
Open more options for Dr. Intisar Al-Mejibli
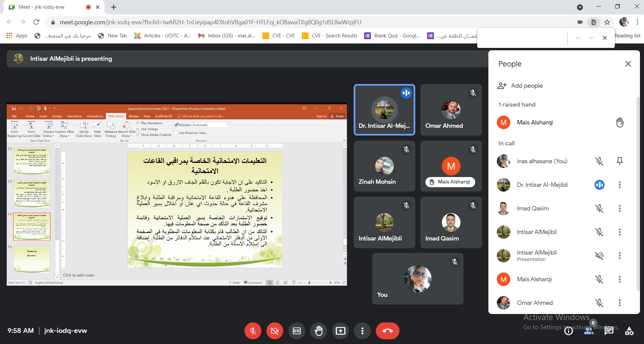[619, 185]
